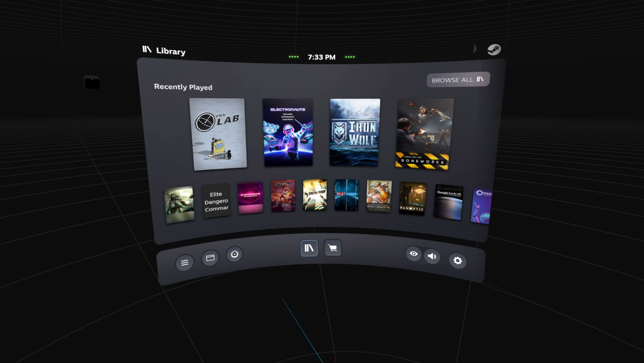Click the Library icon next to the header

pyautogui.click(x=147, y=51)
